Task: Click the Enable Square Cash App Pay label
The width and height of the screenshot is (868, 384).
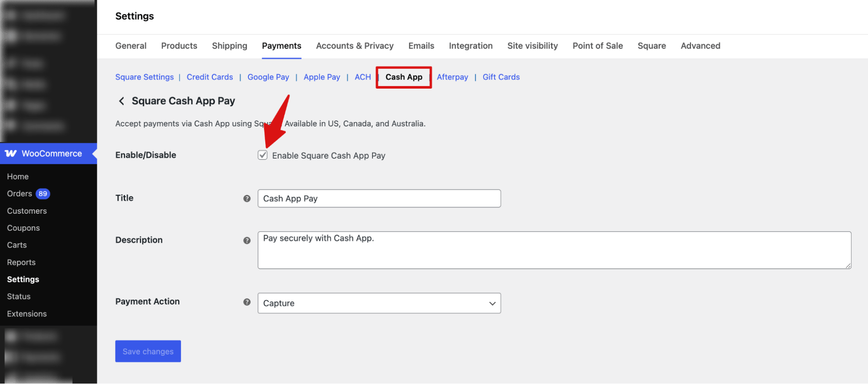Action: [329, 156]
